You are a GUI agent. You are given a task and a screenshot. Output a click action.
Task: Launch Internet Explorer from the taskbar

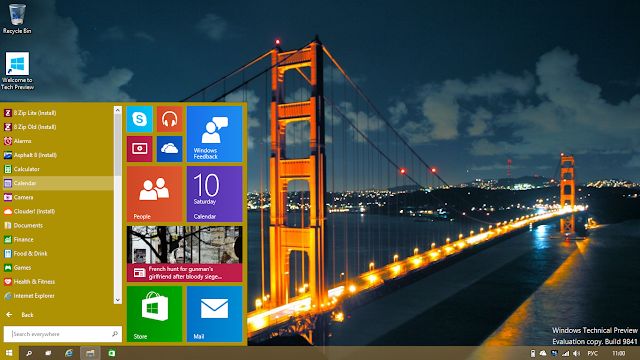click(69, 353)
